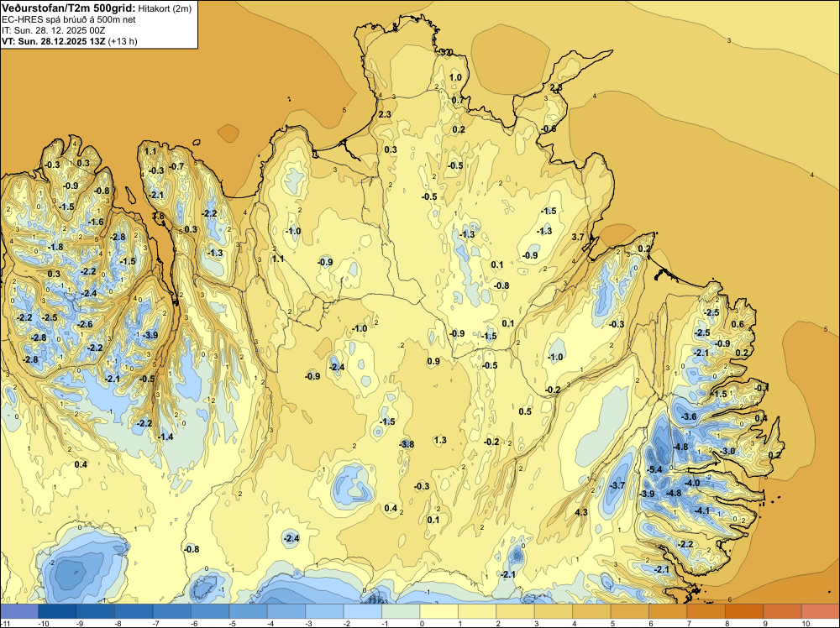Image resolution: width=840 pixels, height=628 pixels.
Task: Click the positive '1.0' value in north
Action: coord(454,77)
